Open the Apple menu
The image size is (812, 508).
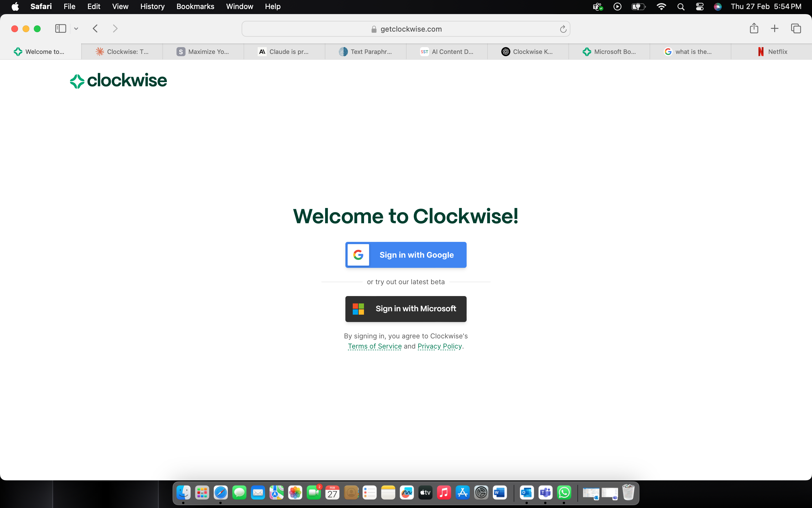(x=15, y=7)
